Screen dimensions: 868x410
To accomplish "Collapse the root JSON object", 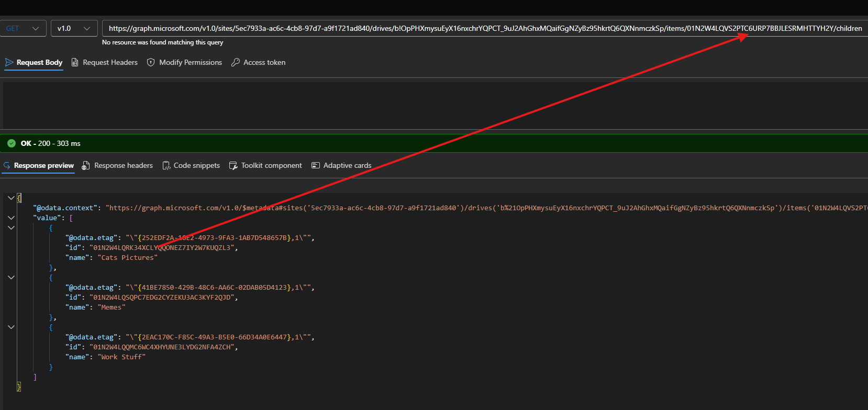I will [11, 198].
